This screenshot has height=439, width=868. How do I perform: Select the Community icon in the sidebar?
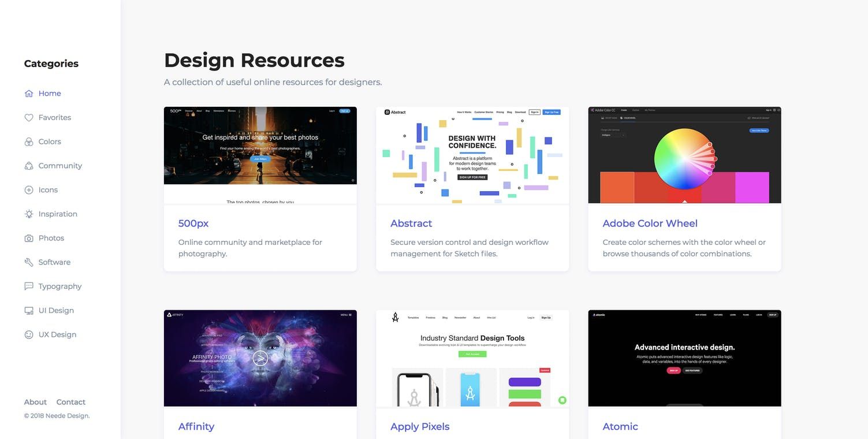pos(28,165)
